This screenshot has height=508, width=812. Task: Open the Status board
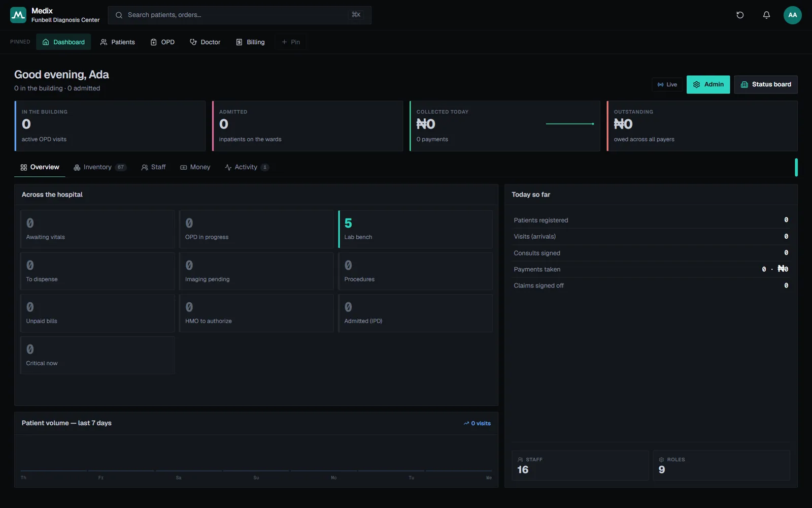click(x=765, y=84)
